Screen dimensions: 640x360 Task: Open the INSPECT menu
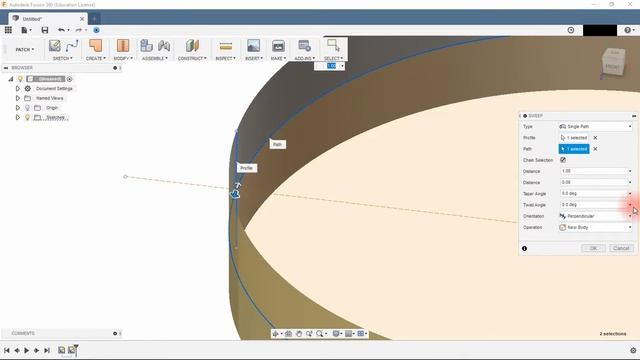(x=225, y=58)
